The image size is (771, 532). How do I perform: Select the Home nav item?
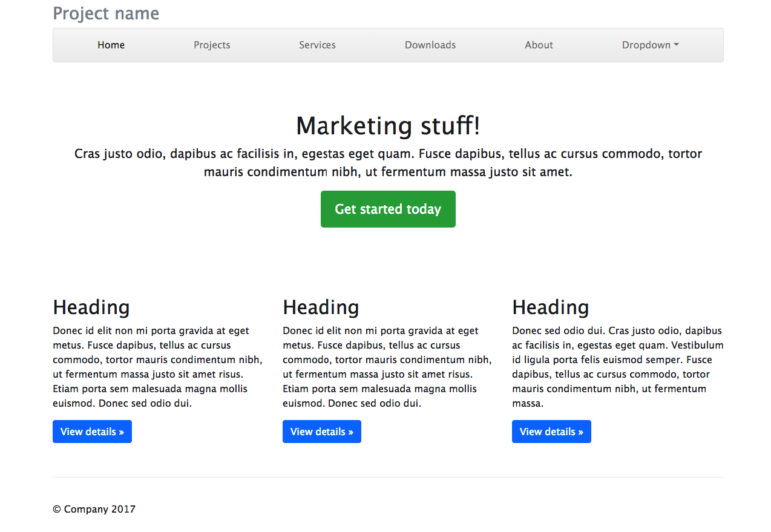111,45
